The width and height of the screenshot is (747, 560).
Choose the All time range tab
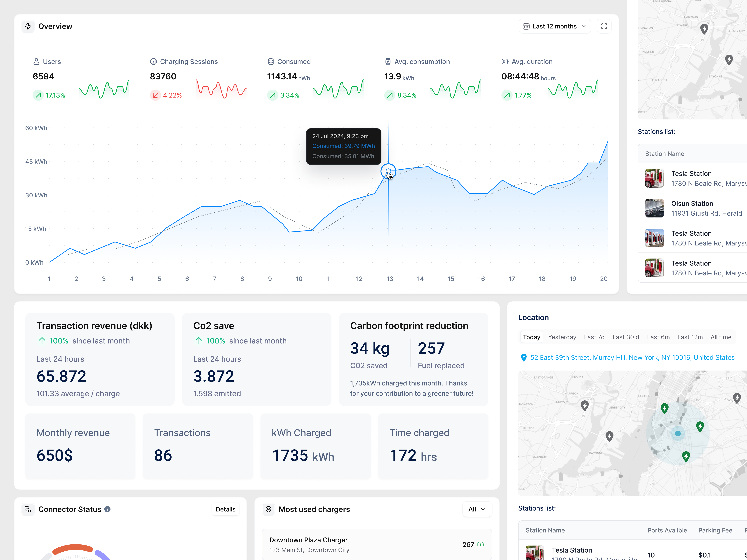(x=721, y=337)
